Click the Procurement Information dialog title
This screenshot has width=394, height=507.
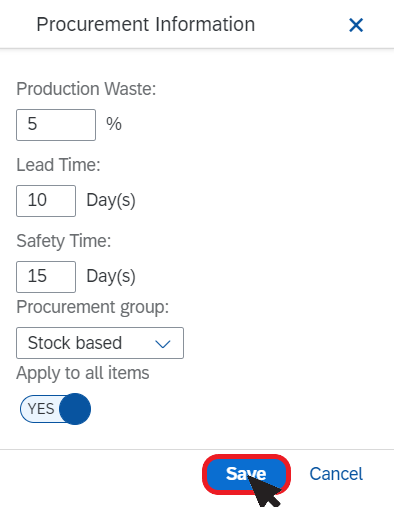(x=146, y=24)
